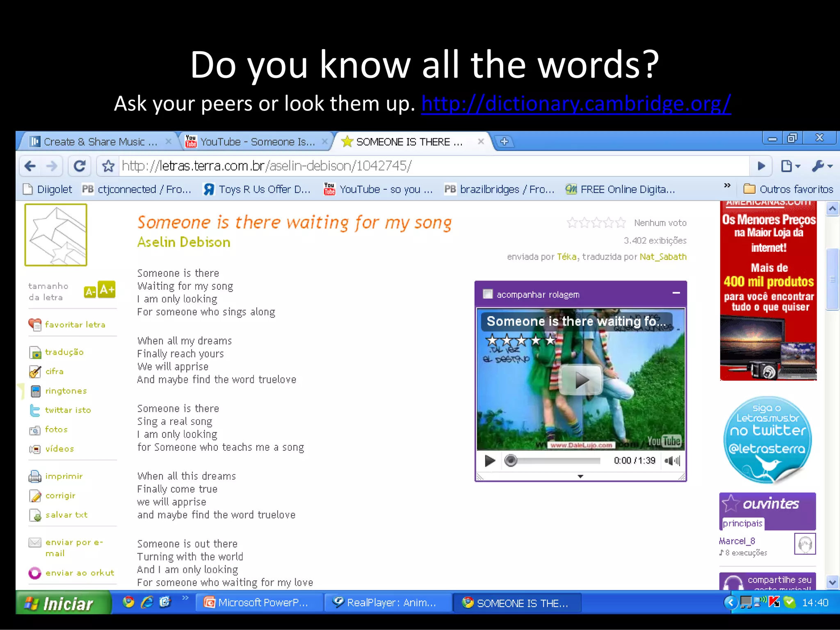Open the brazilbridges bookmark

point(499,189)
